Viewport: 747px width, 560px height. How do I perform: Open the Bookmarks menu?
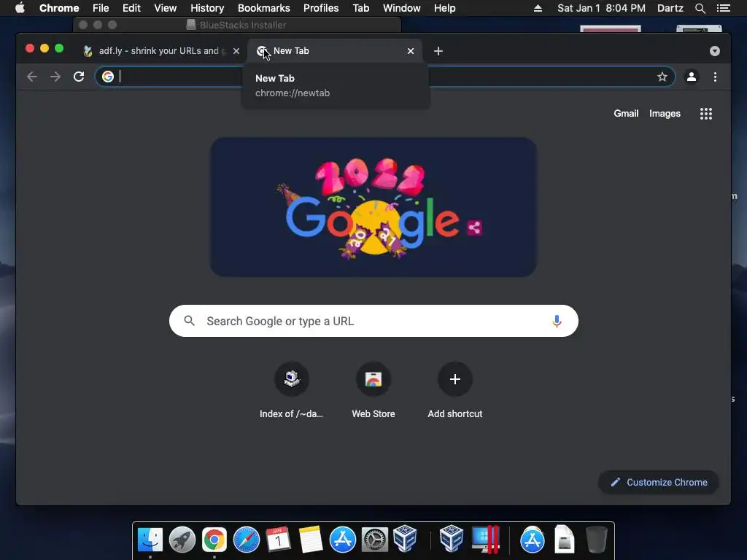click(x=264, y=8)
